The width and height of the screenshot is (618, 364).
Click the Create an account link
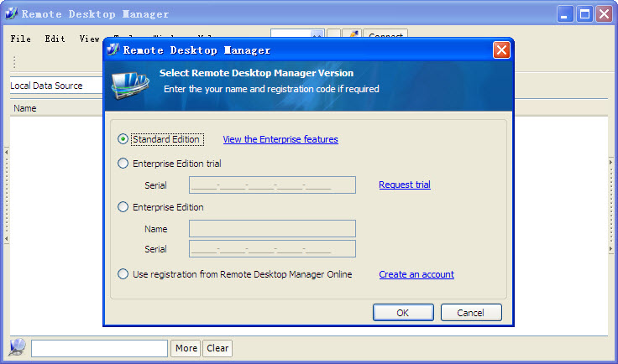point(416,274)
